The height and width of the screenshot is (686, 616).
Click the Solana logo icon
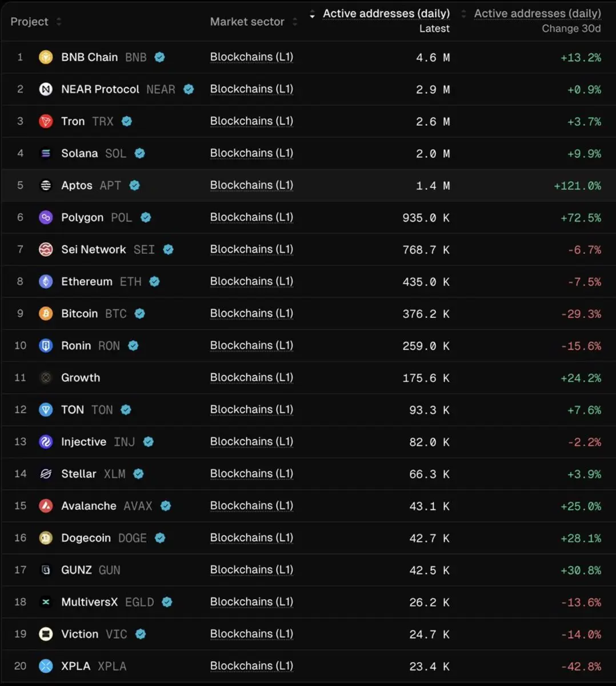click(x=46, y=153)
